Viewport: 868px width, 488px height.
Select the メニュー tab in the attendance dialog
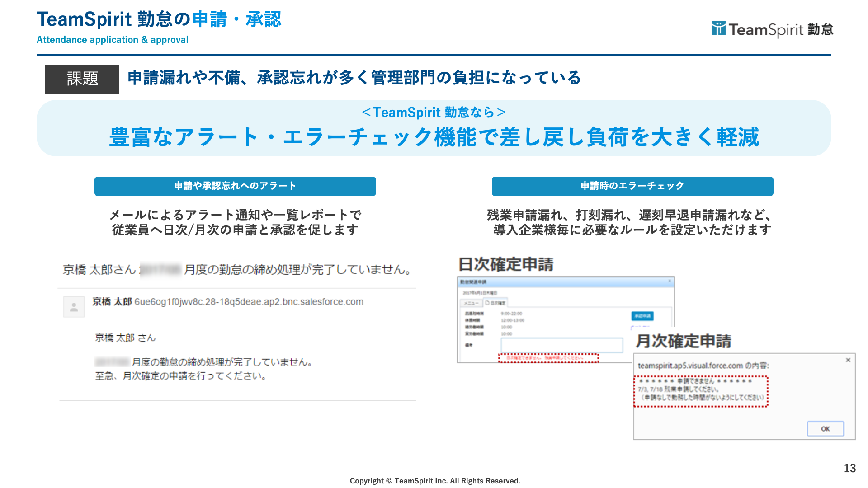(471, 303)
